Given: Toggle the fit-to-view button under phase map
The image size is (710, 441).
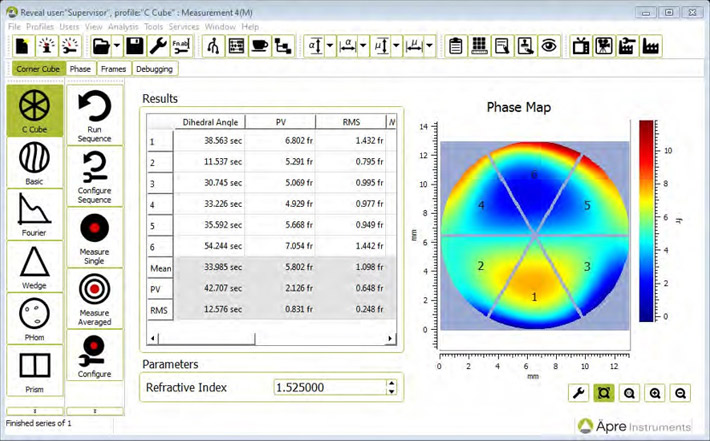Looking at the screenshot, I should (x=603, y=393).
